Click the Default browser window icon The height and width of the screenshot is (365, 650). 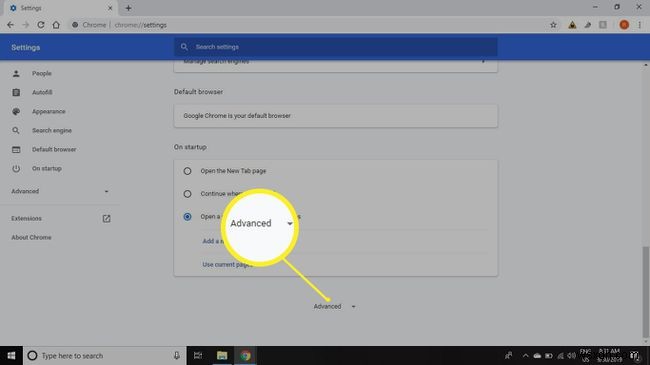tap(16, 149)
